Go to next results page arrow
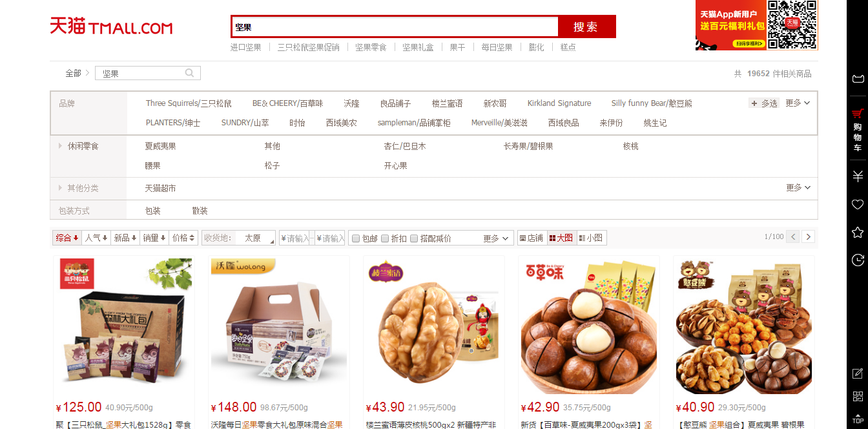 808,236
